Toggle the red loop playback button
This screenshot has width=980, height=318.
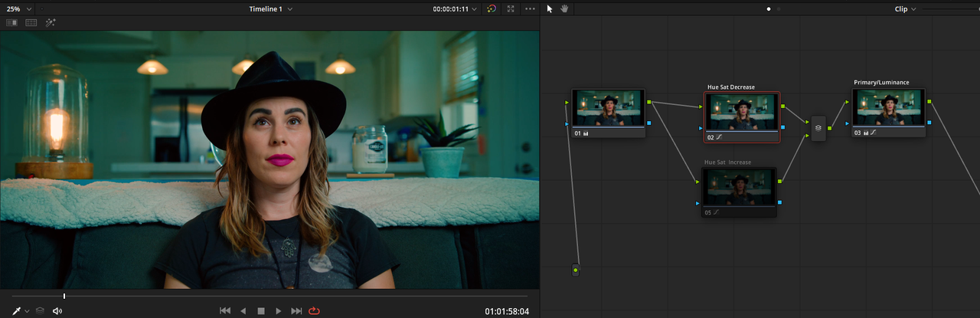[314, 310]
